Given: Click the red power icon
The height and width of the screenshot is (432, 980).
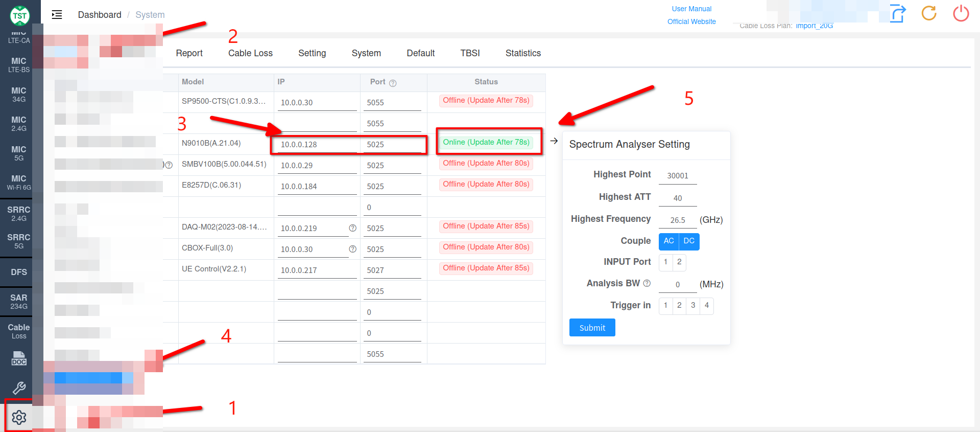Looking at the screenshot, I should tap(961, 13).
